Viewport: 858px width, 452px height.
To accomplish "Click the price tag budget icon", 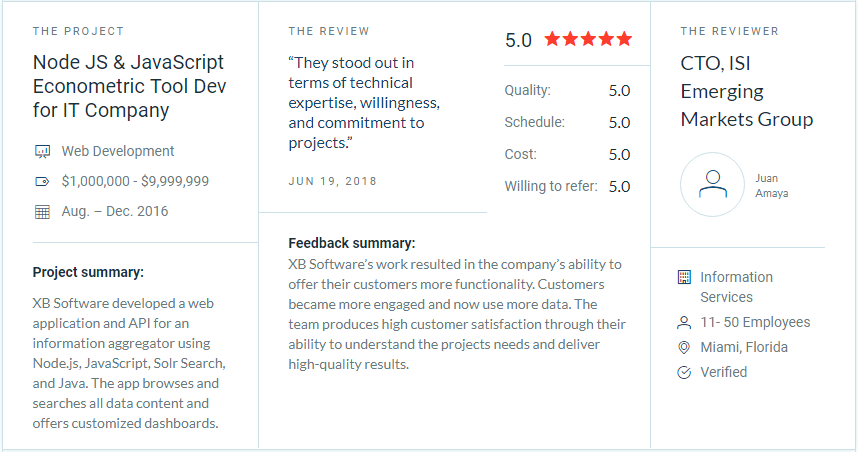I will tap(42, 182).
